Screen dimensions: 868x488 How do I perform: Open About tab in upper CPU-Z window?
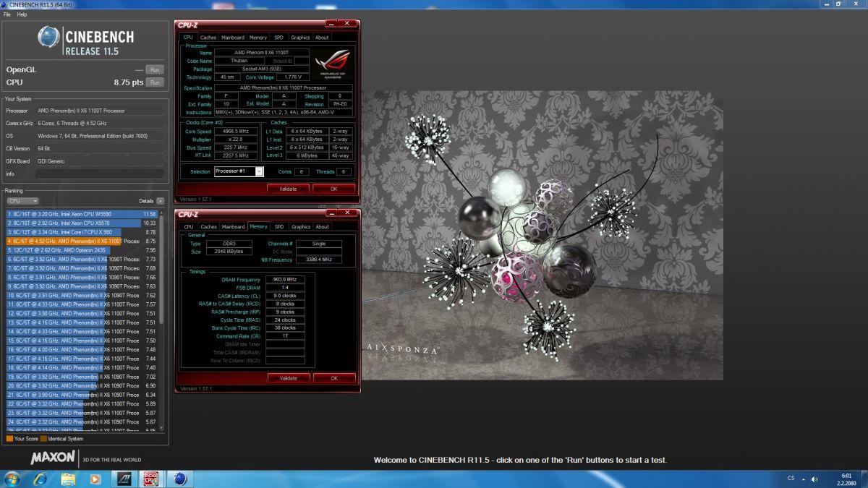coord(322,38)
